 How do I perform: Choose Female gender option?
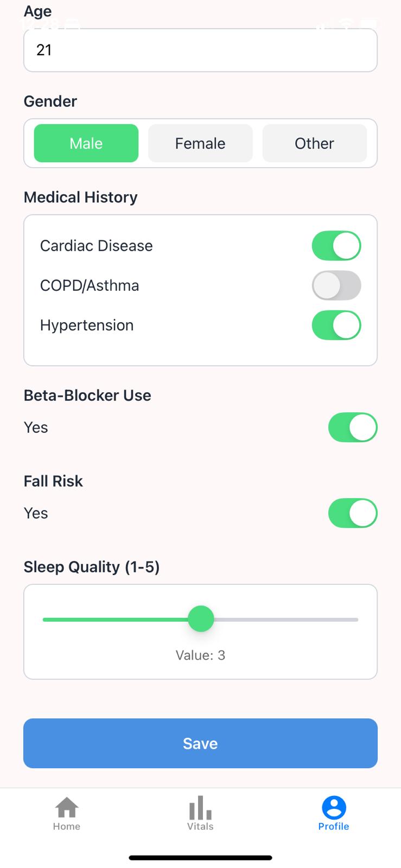coord(200,143)
